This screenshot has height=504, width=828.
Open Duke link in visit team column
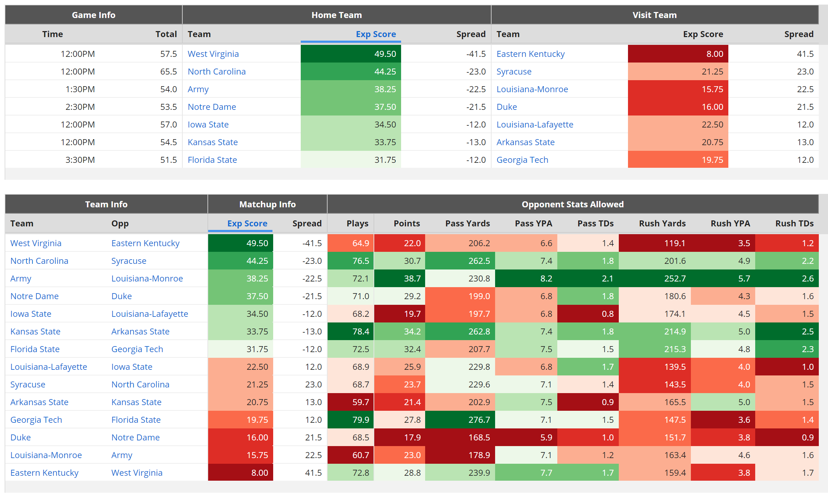pyautogui.click(x=507, y=107)
